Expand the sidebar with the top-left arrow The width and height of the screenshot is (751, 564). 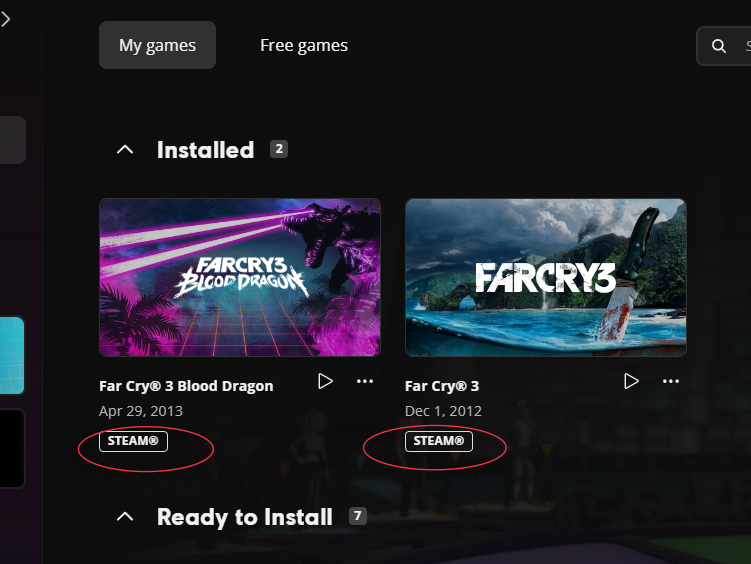coord(6,19)
